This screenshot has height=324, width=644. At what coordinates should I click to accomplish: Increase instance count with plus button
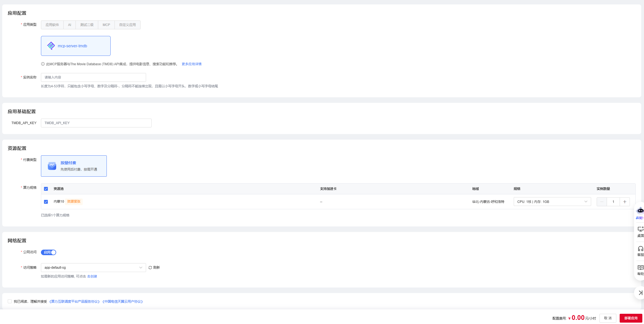pos(625,202)
